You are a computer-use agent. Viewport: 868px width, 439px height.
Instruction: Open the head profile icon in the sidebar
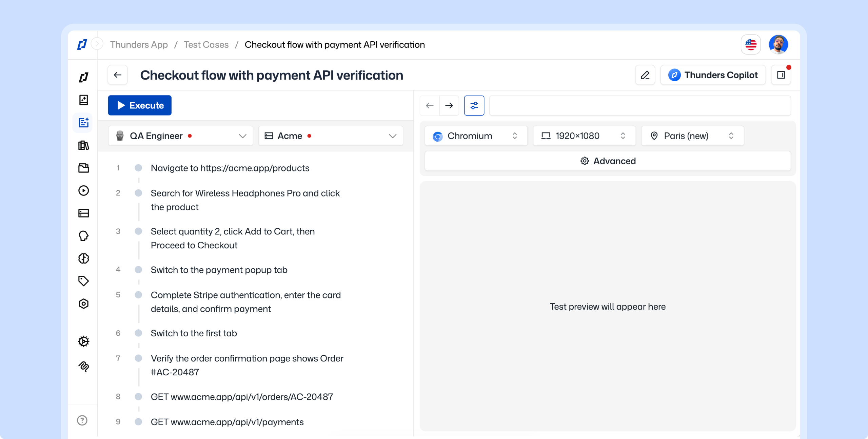(83, 236)
